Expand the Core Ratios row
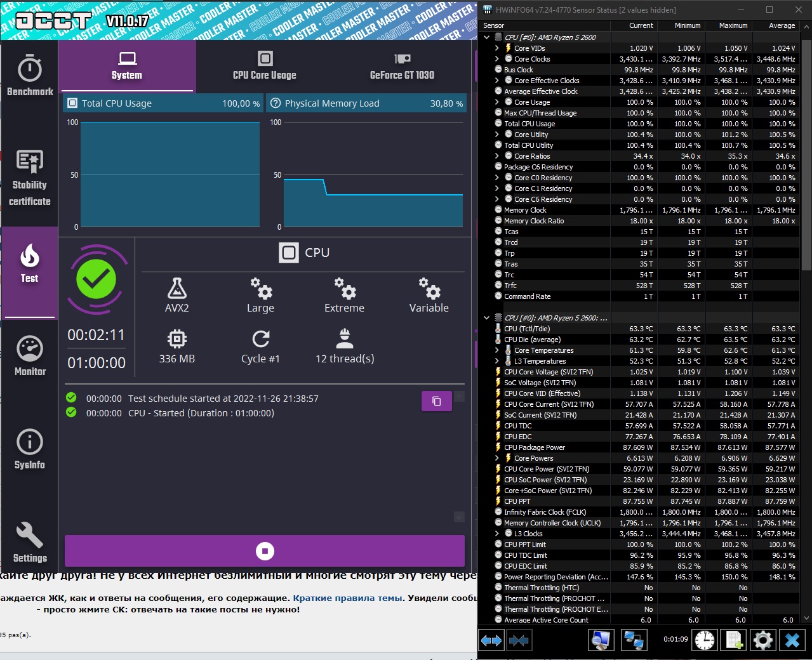This screenshot has height=660, width=812. pos(497,156)
